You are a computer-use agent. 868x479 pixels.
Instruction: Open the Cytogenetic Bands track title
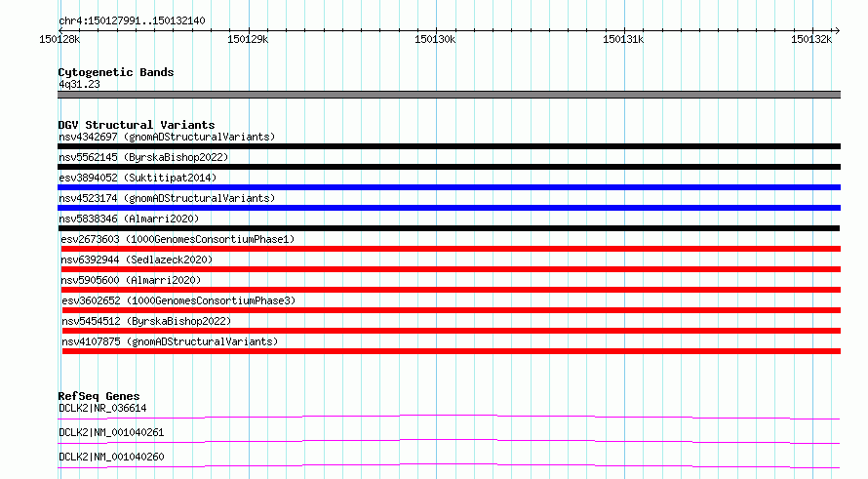pyautogui.click(x=116, y=72)
